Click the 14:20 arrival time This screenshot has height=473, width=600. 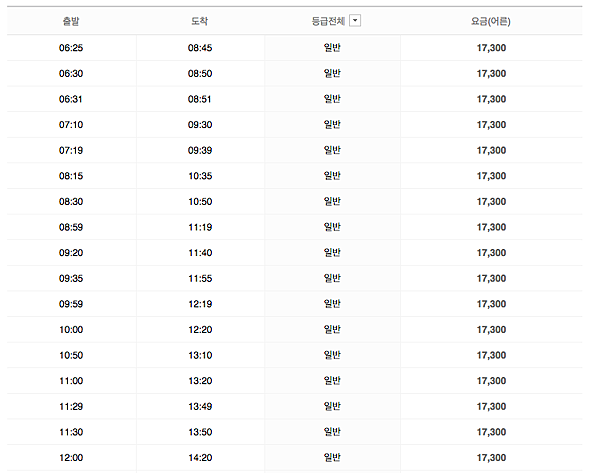pyautogui.click(x=200, y=458)
